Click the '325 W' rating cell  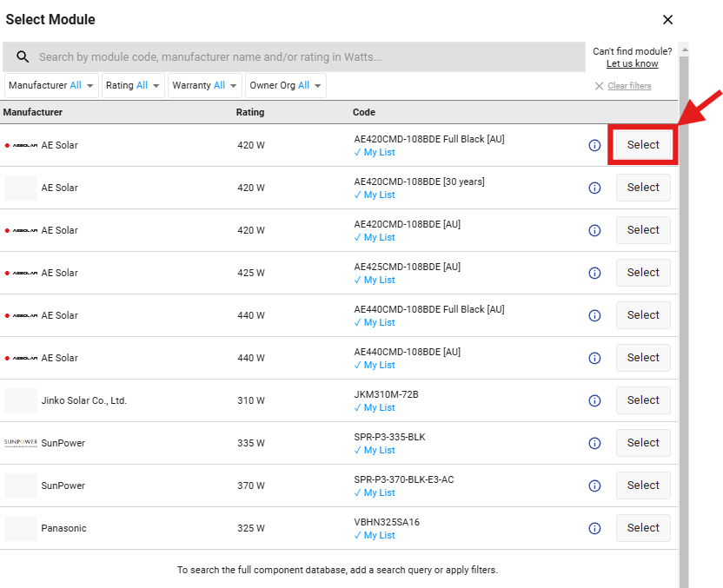point(251,529)
